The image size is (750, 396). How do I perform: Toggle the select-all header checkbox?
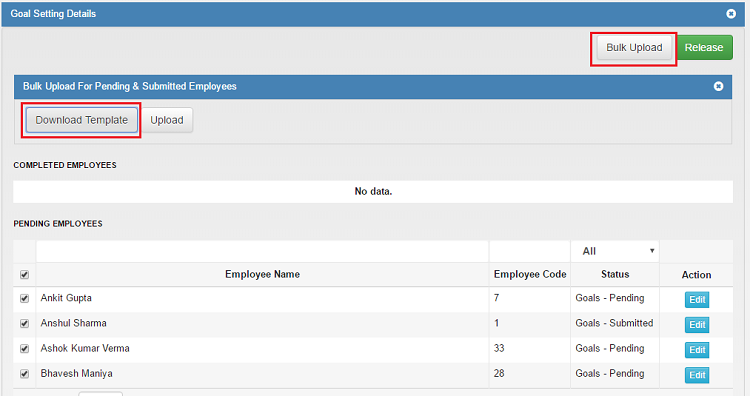click(x=24, y=275)
